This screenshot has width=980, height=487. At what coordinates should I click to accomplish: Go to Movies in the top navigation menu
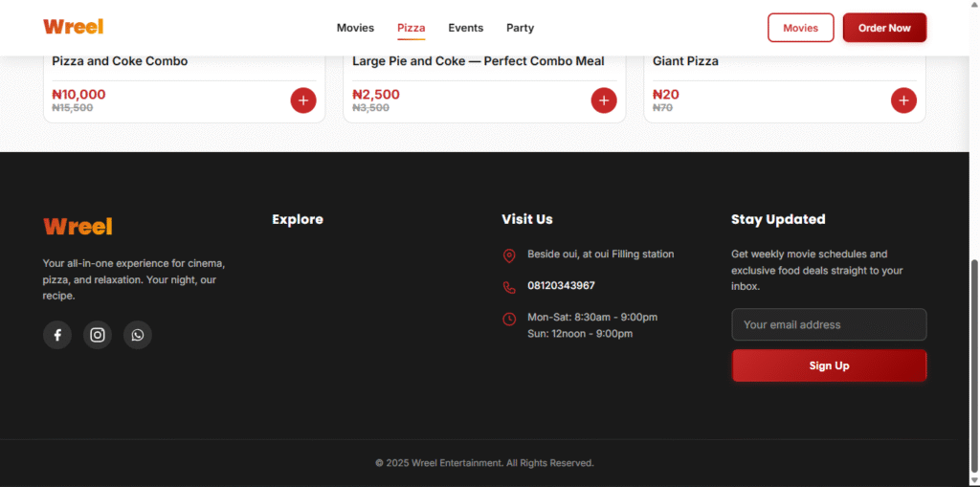point(355,28)
